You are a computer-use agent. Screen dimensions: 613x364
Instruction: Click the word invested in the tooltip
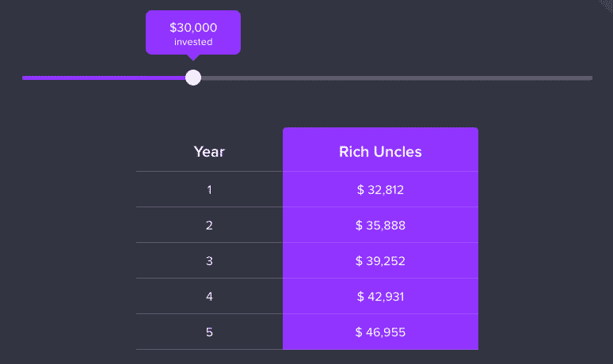[193, 42]
